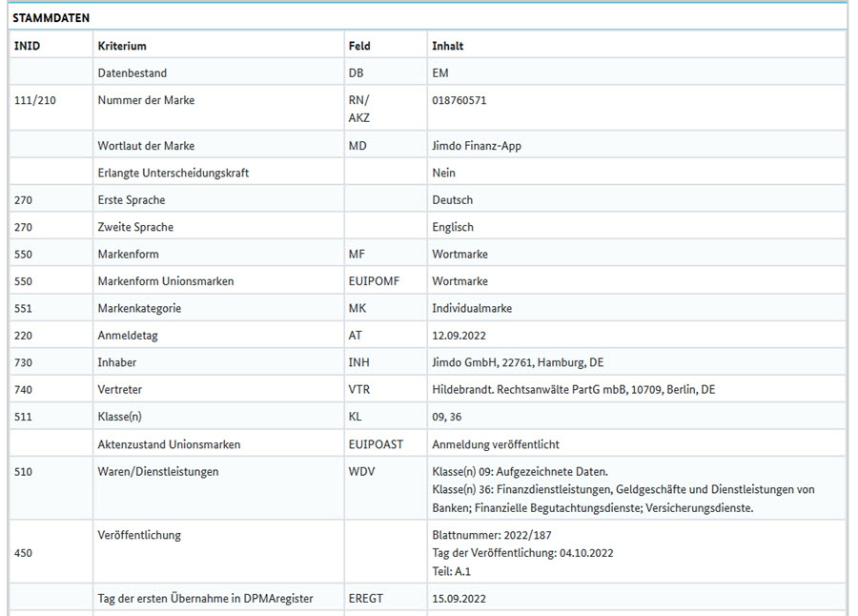This screenshot has width=858, height=616.
Task: Click the Kriterium column header
Action: coord(122,46)
